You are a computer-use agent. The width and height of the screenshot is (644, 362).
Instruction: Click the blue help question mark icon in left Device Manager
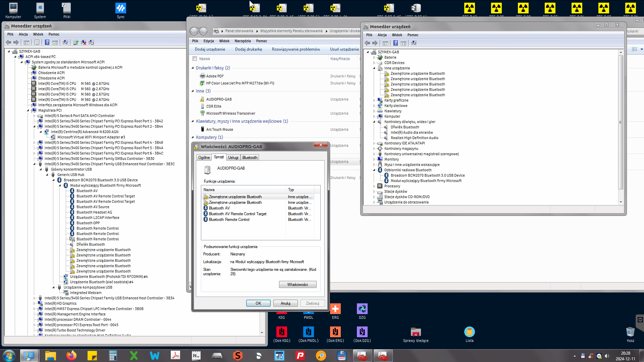(47, 43)
